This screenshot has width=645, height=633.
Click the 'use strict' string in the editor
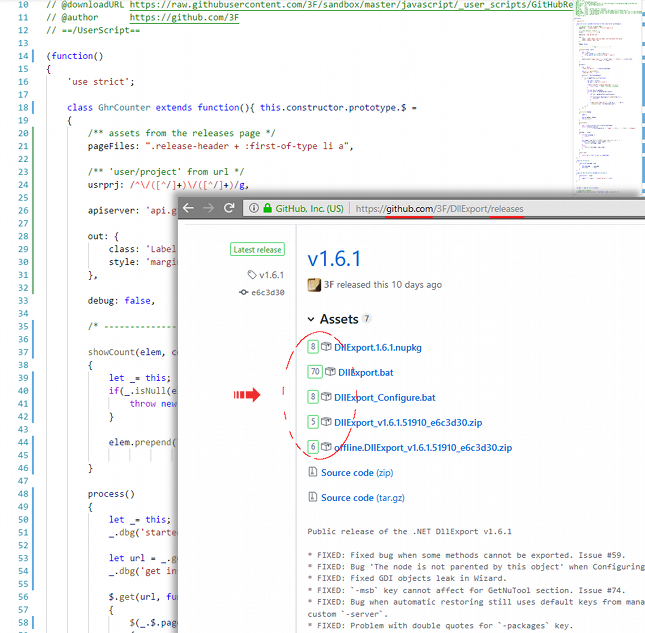[x=99, y=82]
